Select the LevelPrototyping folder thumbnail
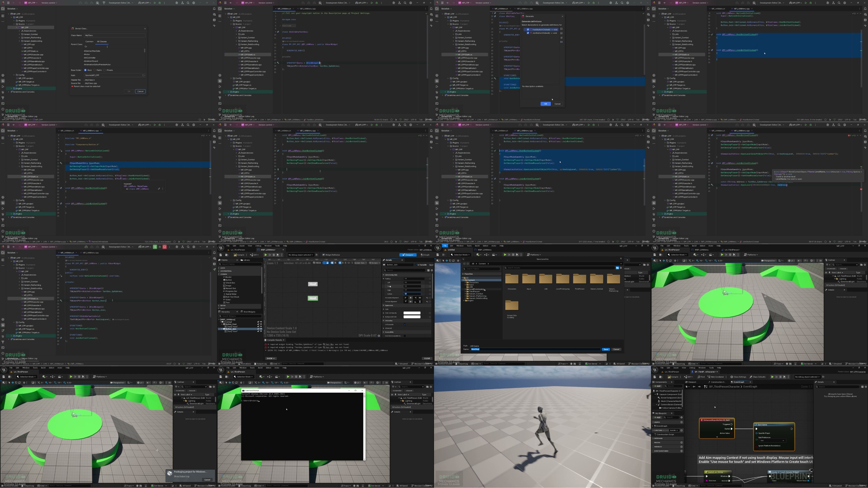 562,279
